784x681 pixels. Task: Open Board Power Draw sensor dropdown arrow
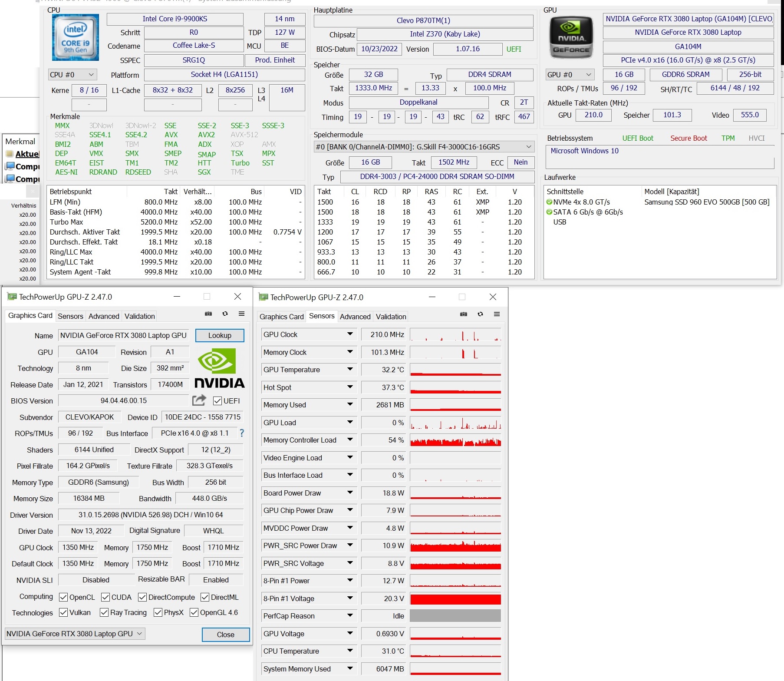point(350,493)
